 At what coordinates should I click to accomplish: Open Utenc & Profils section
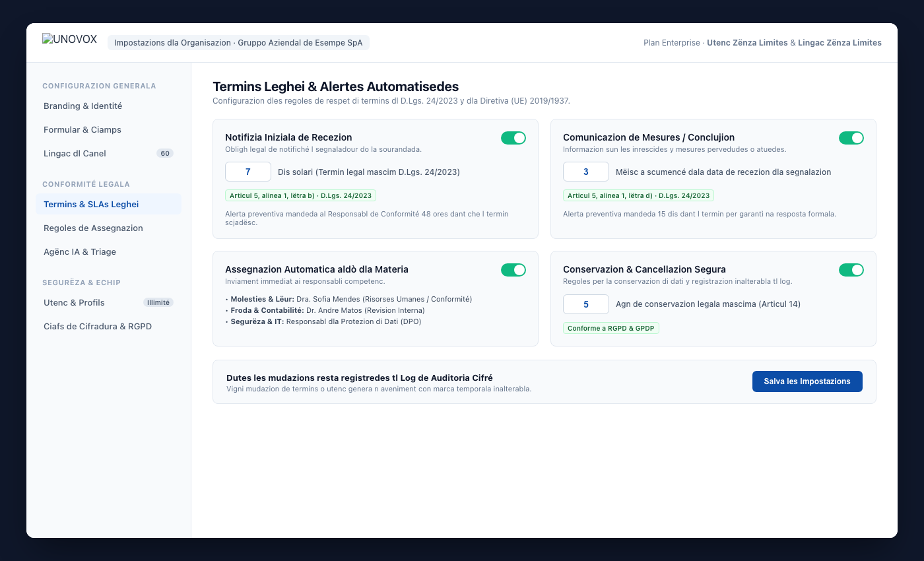[x=108, y=303]
